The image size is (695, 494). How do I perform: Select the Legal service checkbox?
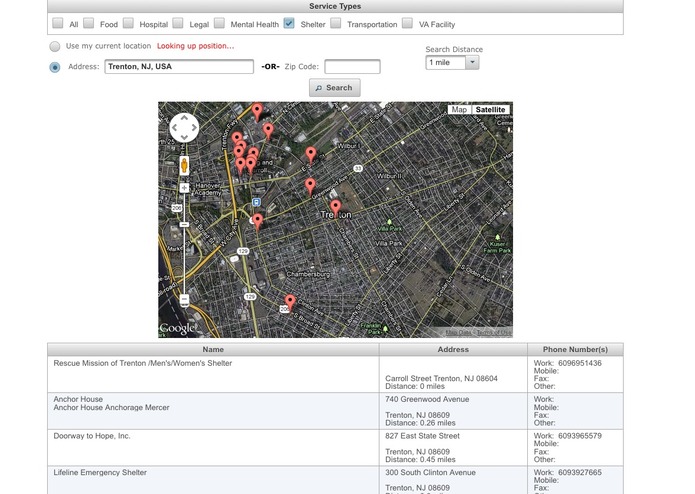click(x=178, y=23)
